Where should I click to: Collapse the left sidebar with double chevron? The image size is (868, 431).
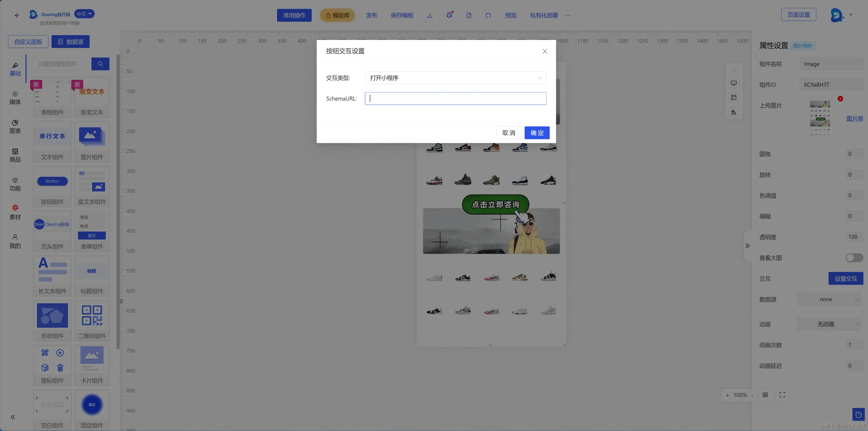tap(13, 417)
